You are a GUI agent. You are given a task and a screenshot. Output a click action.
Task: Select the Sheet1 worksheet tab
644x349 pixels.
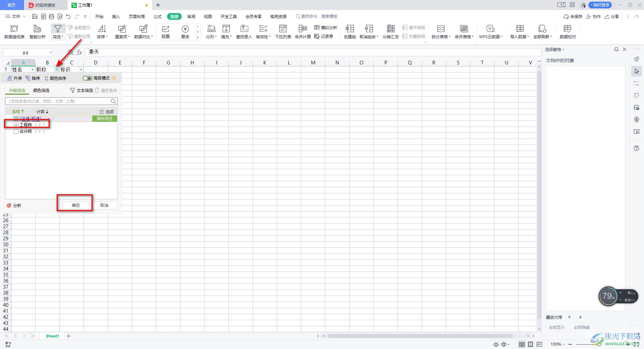coord(53,336)
